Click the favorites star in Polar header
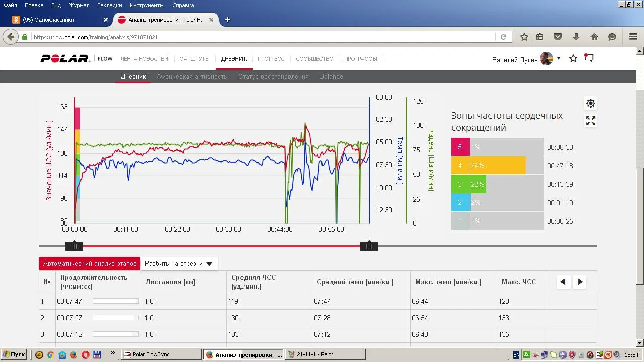The image size is (644, 362). [573, 59]
